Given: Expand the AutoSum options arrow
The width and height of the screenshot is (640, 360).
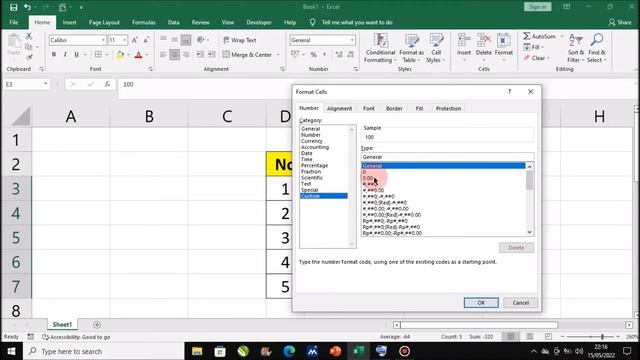Looking at the screenshot, I should 562,36.
